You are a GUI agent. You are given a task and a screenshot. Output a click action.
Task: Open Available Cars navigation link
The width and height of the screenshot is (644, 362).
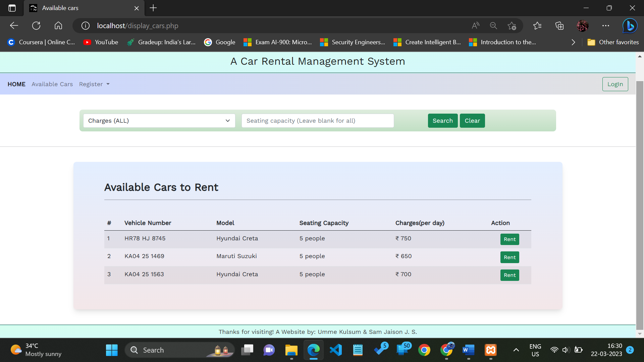click(52, 84)
